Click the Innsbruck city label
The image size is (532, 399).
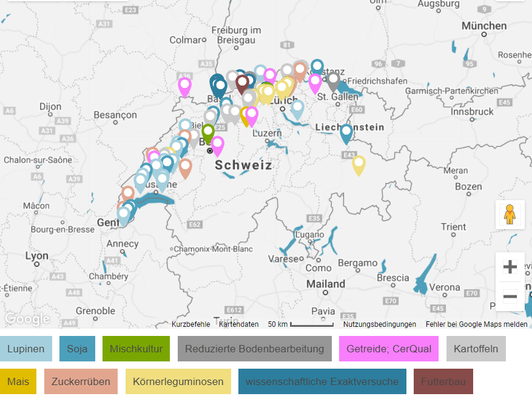[472, 112]
